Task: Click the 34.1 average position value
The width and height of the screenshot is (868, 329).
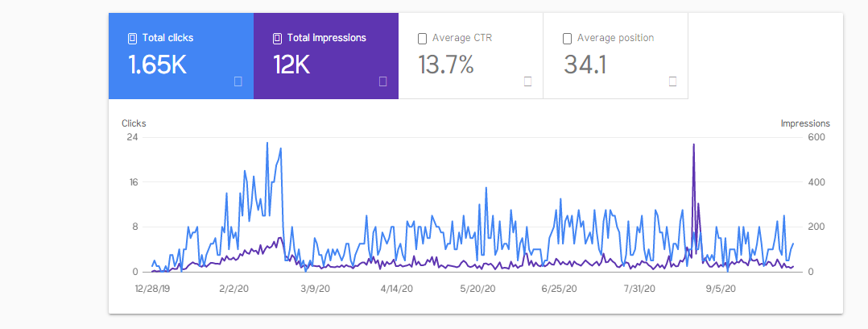Action: click(x=585, y=65)
